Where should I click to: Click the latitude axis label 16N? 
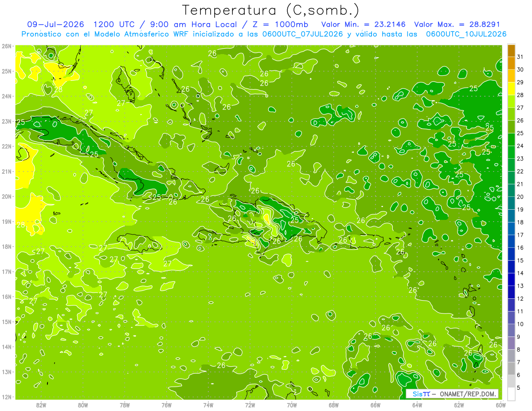pyautogui.click(x=6, y=297)
